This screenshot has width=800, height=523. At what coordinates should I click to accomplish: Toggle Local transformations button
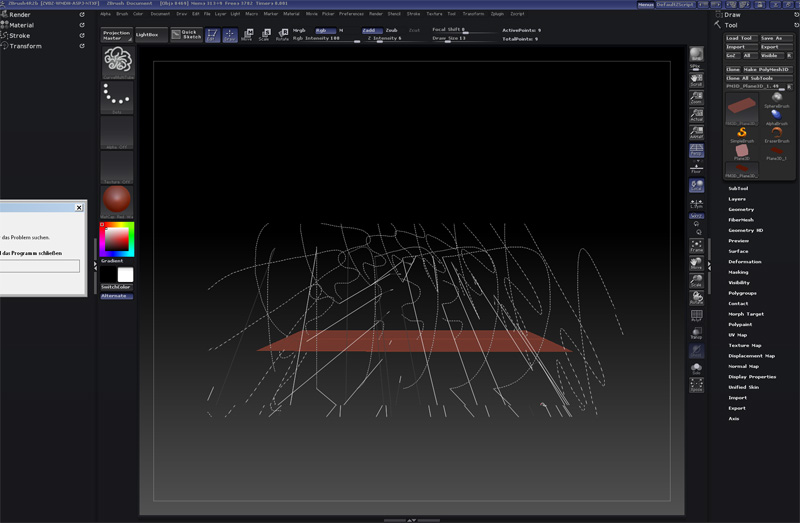coord(696,185)
